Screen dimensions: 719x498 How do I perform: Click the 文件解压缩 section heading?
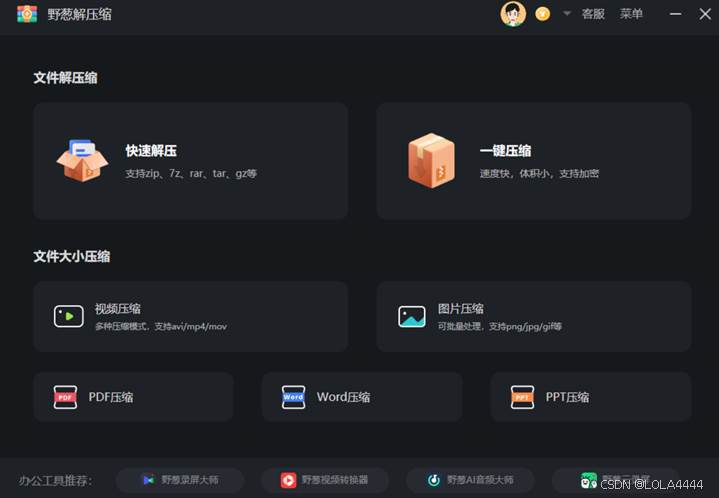[65, 78]
